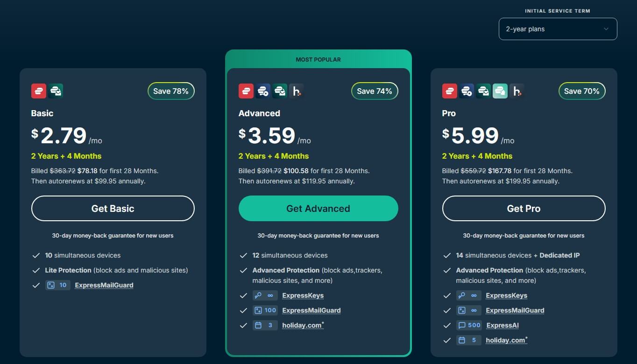Click the 'Save 78%' badge

tap(171, 91)
